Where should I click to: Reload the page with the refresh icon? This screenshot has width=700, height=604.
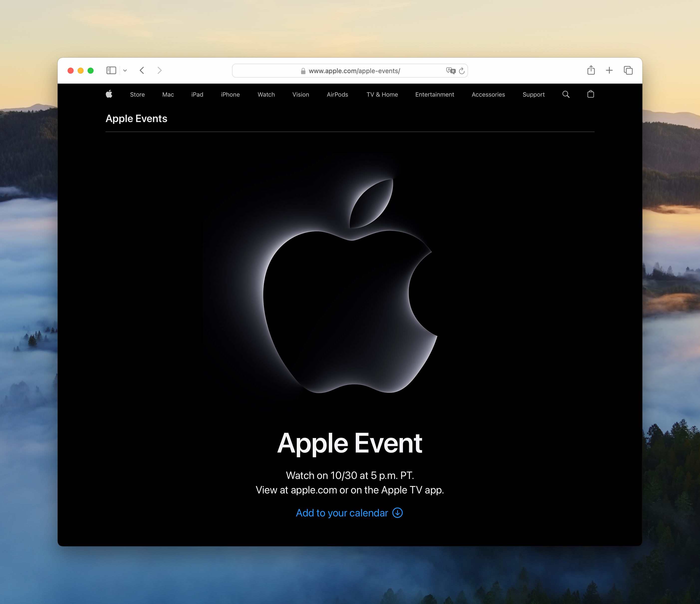click(462, 71)
